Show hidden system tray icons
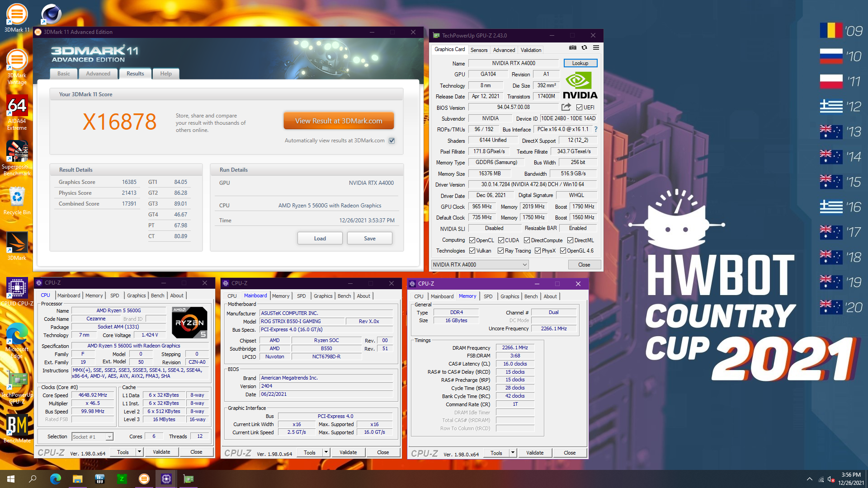This screenshot has height=488, width=868. point(809,479)
